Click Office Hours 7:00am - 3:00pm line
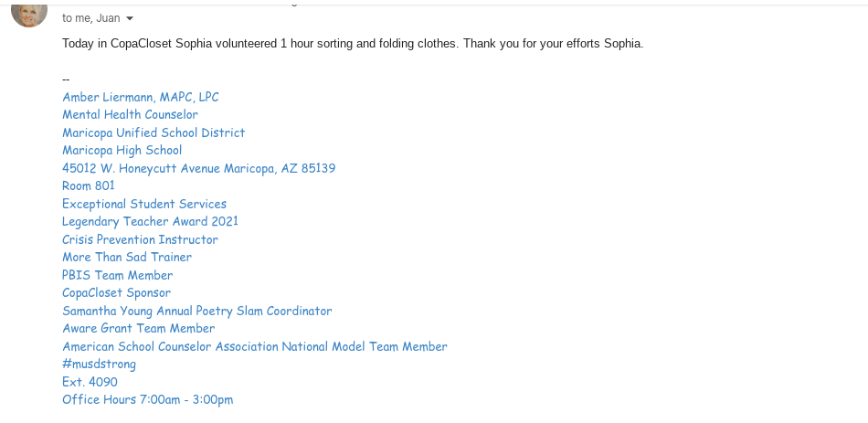The image size is (868, 423). tap(147, 399)
